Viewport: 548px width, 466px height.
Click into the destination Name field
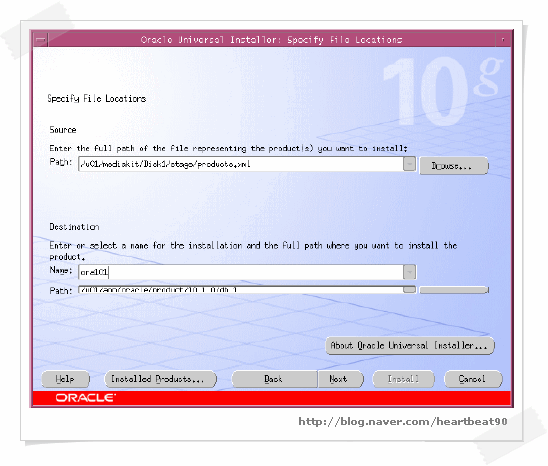pyautogui.click(x=241, y=272)
